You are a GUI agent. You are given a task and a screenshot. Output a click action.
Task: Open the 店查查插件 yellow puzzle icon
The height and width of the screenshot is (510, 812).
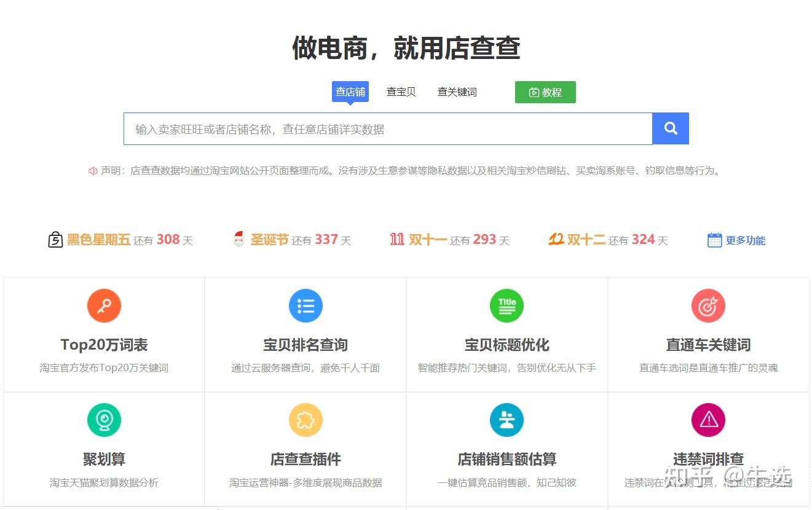coord(305,420)
